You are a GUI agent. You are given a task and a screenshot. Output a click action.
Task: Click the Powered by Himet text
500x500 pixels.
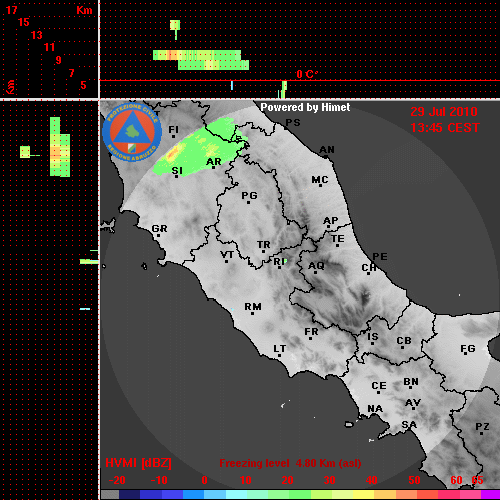click(305, 107)
